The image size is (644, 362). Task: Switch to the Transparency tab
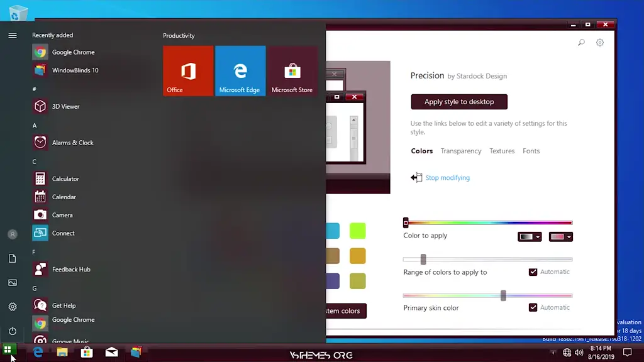click(461, 151)
